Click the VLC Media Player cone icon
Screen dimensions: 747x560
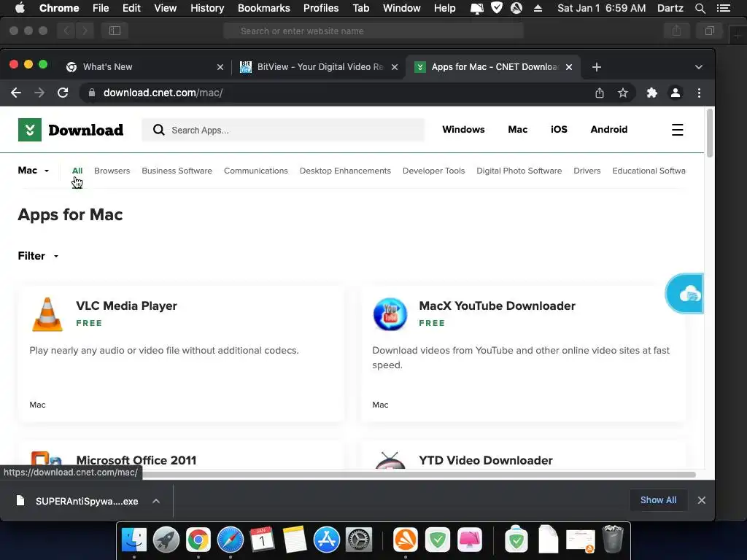pyautogui.click(x=47, y=314)
